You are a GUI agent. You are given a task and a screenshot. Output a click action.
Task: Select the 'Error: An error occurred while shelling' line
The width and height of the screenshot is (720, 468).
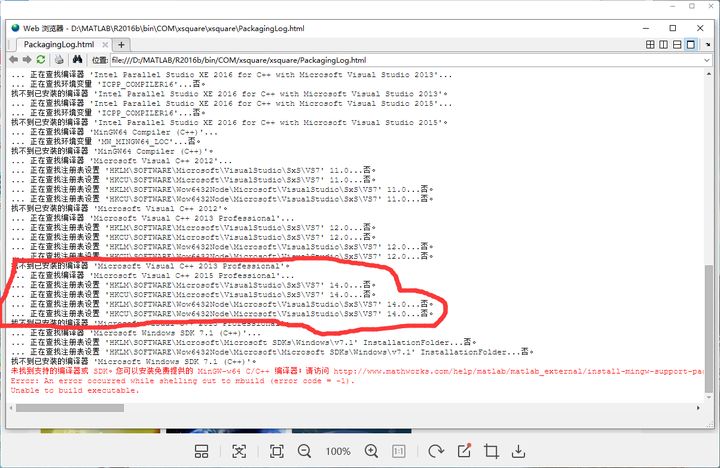click(x=183, y=381)
